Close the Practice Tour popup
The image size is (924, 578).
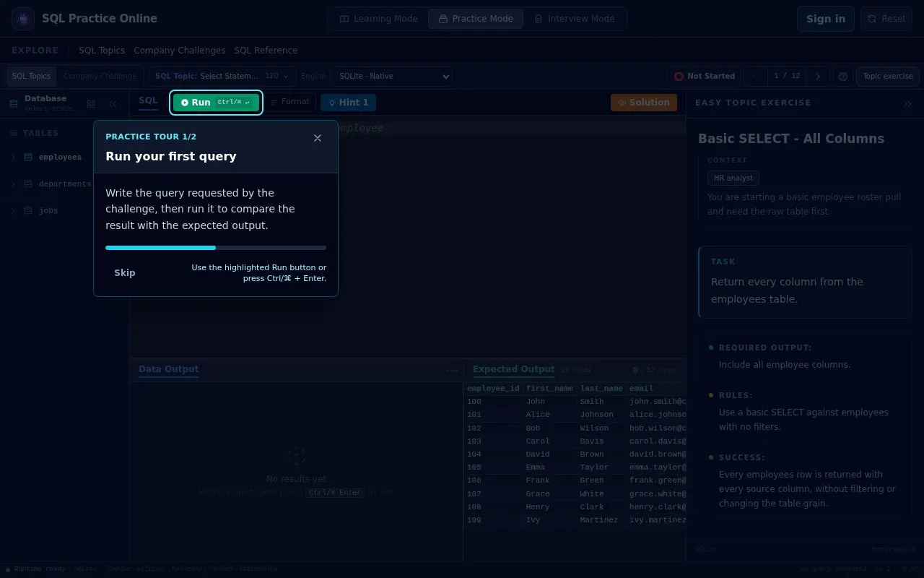click(318, 138)
